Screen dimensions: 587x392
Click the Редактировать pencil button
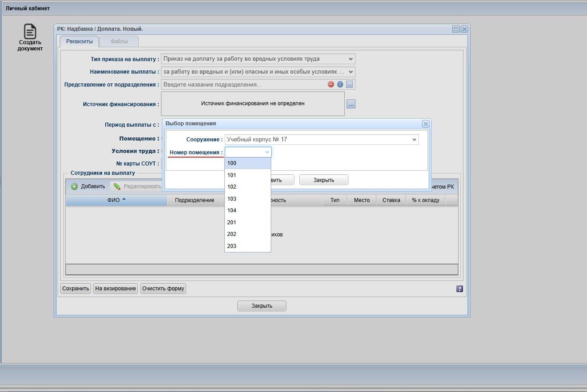coord(137,186)
